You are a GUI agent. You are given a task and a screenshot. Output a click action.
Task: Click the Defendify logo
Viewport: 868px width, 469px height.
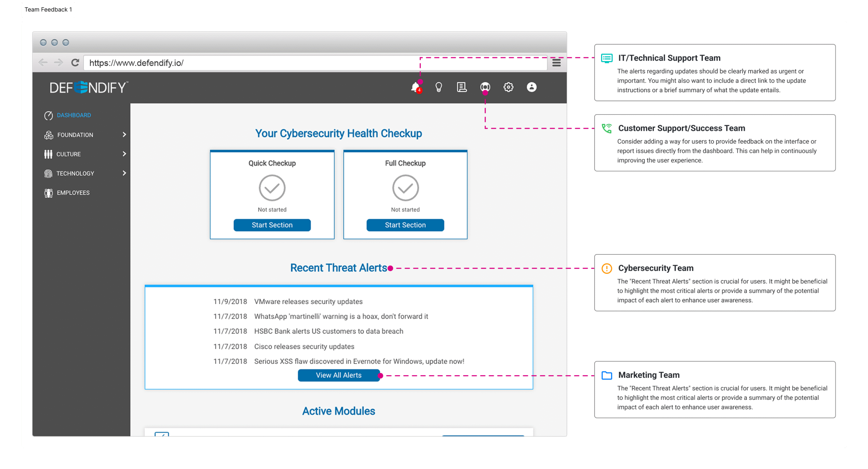click(89, 87)
